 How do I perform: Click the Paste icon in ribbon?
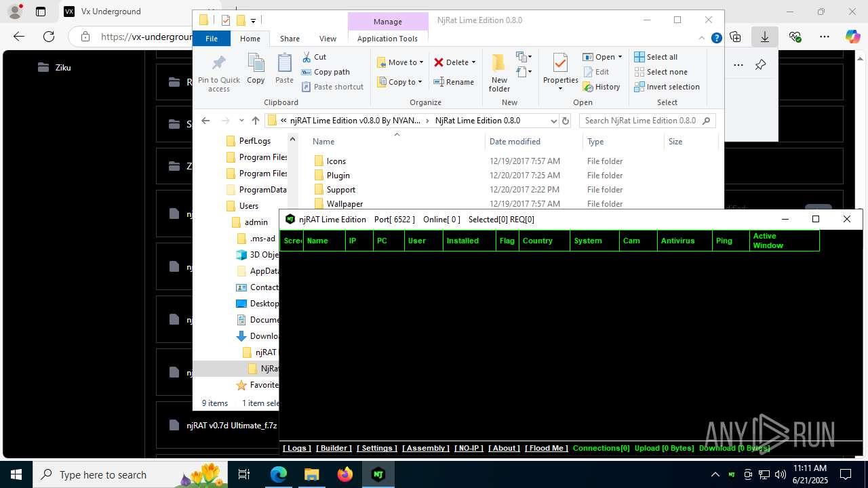tap(284, 68)
